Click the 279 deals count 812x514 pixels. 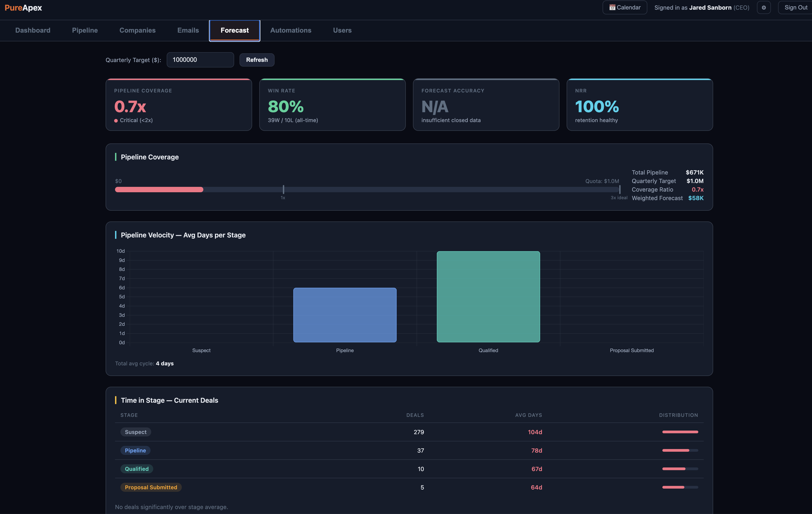coord(419,432)
